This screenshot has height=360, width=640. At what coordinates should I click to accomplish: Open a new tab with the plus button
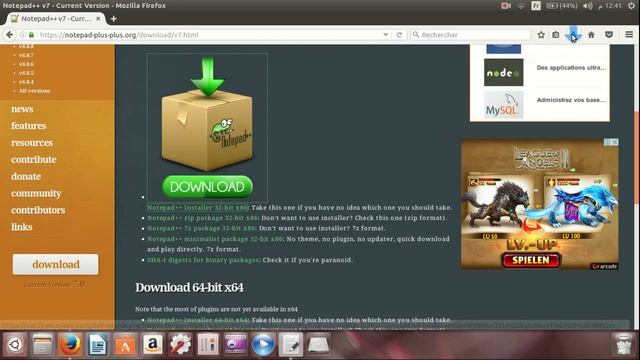(x=113, y=19)
